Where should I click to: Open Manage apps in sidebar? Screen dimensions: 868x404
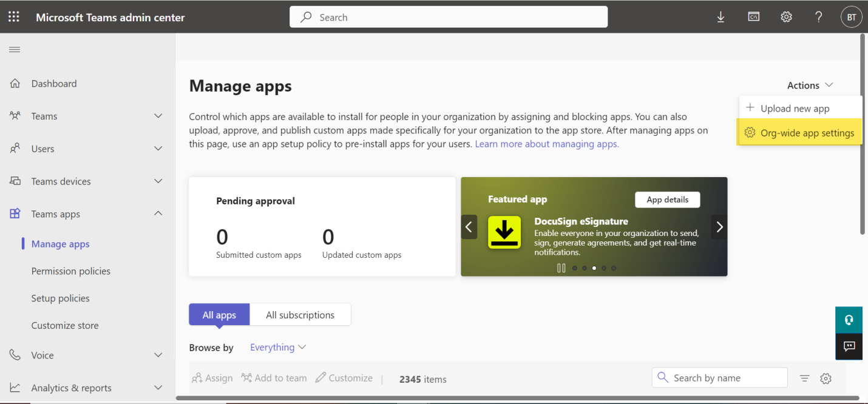coord(61,244)
